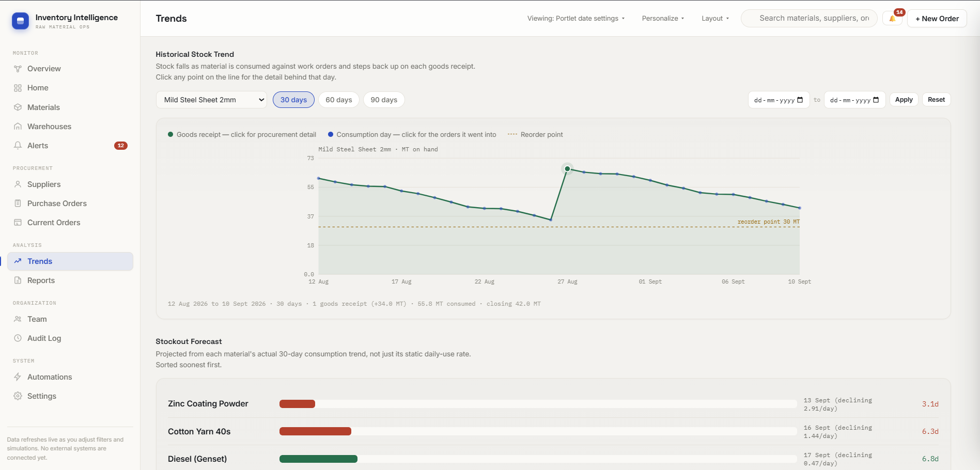Image resolution: width=980 pixels, height=470 pixels.
Task: Click the Trends chart-line icon
Action: [18, 261]
